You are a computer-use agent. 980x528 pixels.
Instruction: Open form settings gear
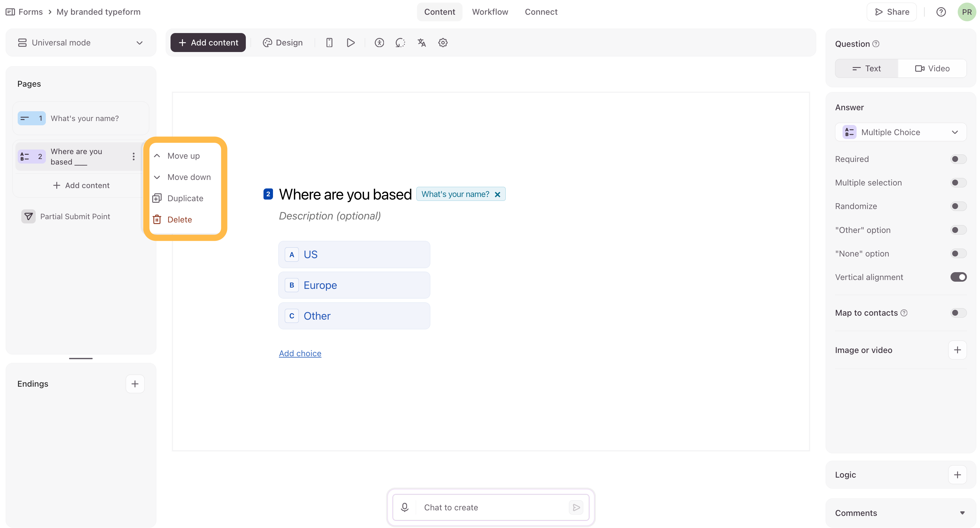pos(443,43)
